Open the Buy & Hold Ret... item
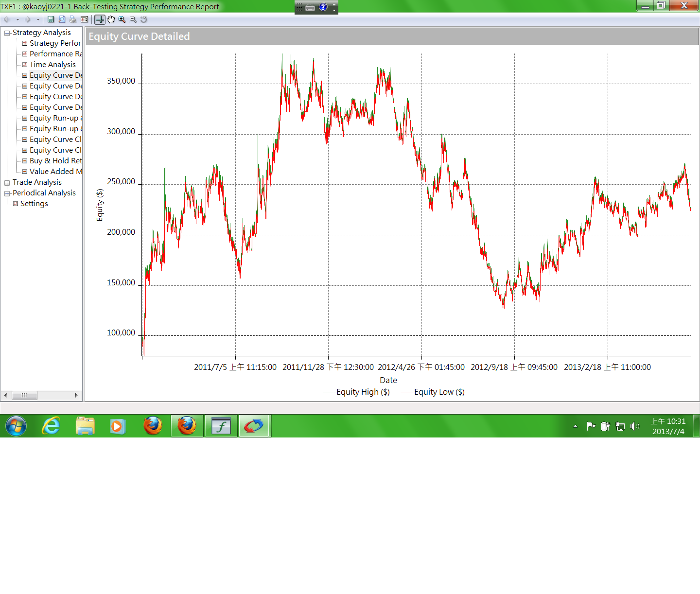 coord(55,161)
